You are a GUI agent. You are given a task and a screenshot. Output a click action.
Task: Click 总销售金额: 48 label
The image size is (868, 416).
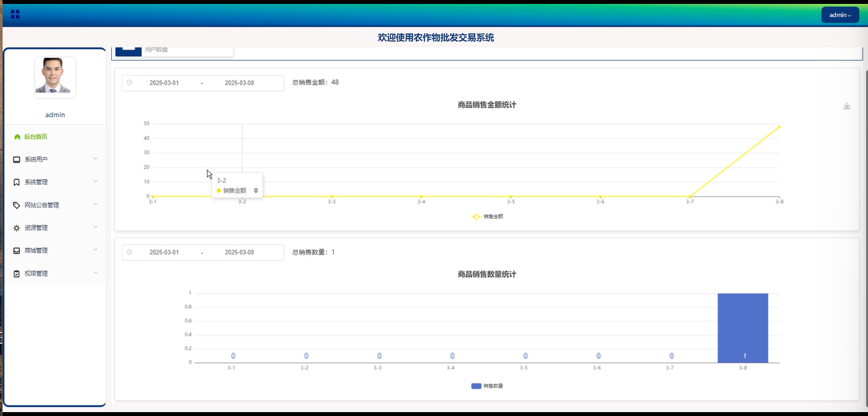316,83
